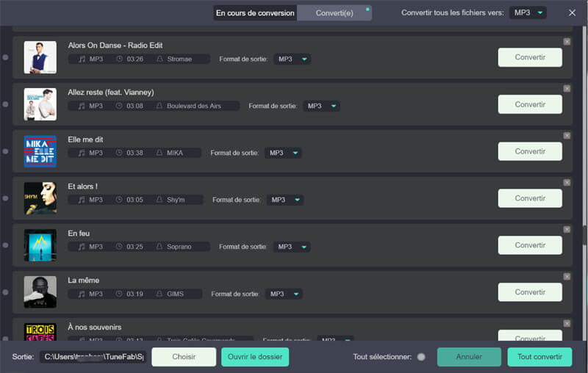Click the Choisir output folder button
588x373 pixels.
click(x=184, y=357)
